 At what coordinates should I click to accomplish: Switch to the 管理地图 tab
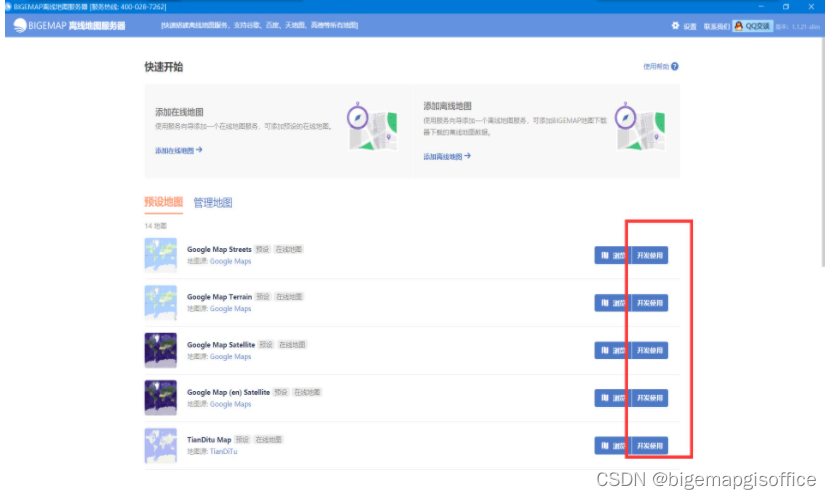coord(213,202)
